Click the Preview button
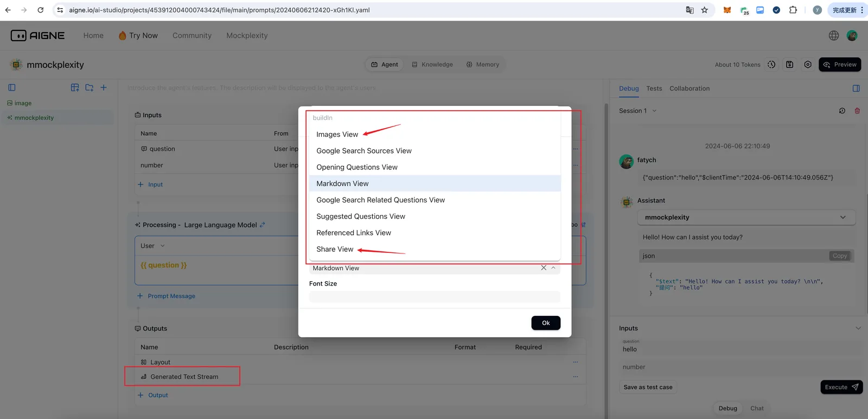Screen dimensions: 868x419 tap(840, 65)
